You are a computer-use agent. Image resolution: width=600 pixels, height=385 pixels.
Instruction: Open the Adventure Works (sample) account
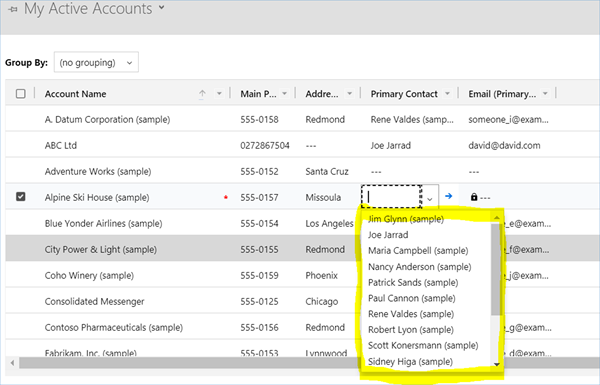click(x=98, y=171)
